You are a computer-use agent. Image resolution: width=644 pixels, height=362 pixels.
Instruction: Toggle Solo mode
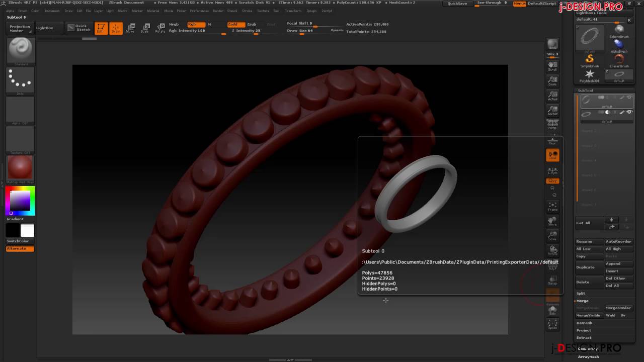tap(552, 310)
